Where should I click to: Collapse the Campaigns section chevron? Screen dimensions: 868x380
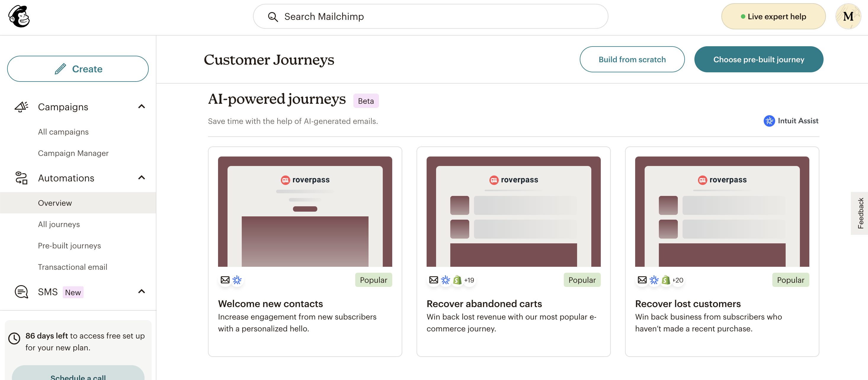pyautogui.click(x=142, y=106)
